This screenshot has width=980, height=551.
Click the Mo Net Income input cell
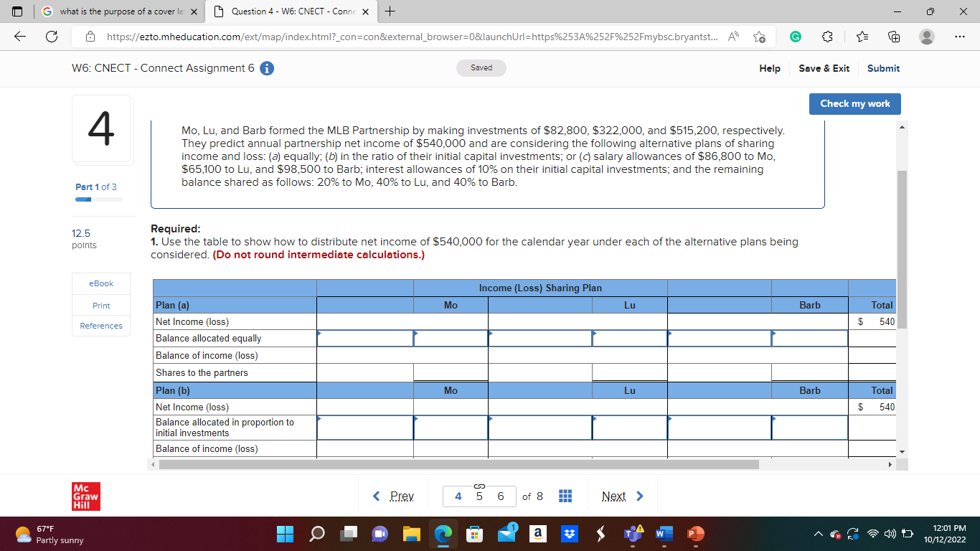point(450,321)
